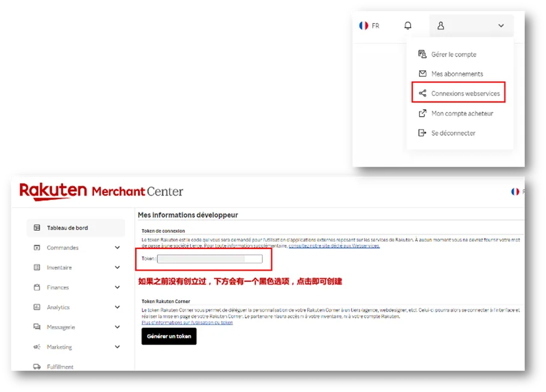Click the Tableau de bord dashboard icon

coord(37,228)
